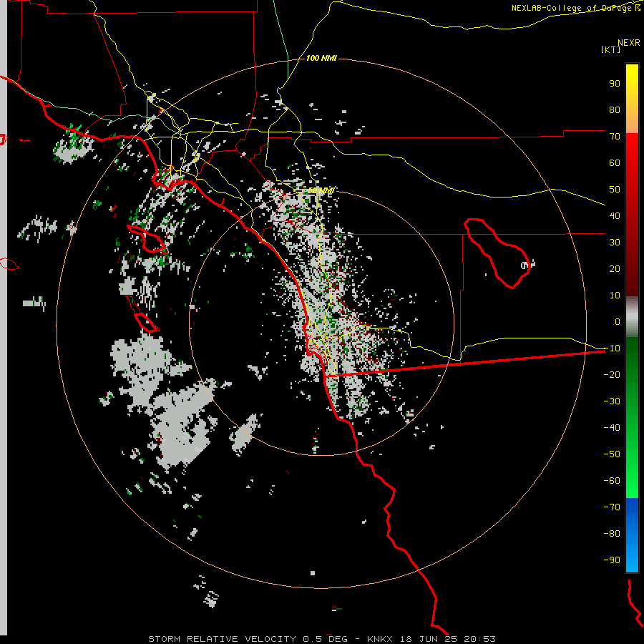The image size is (644, 644).
Task: Click the -10 scale label
Action: (x=612, y=348)
